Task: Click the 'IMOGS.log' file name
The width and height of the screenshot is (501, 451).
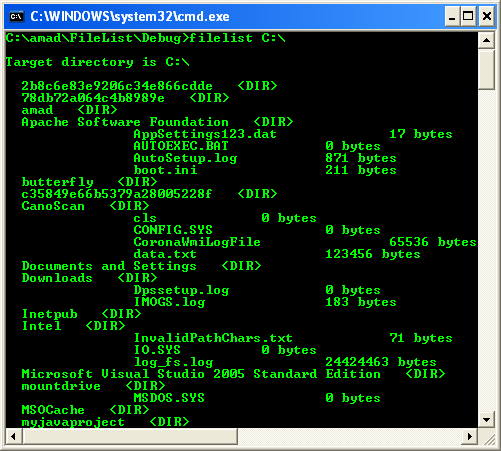Action: point(169,302)
